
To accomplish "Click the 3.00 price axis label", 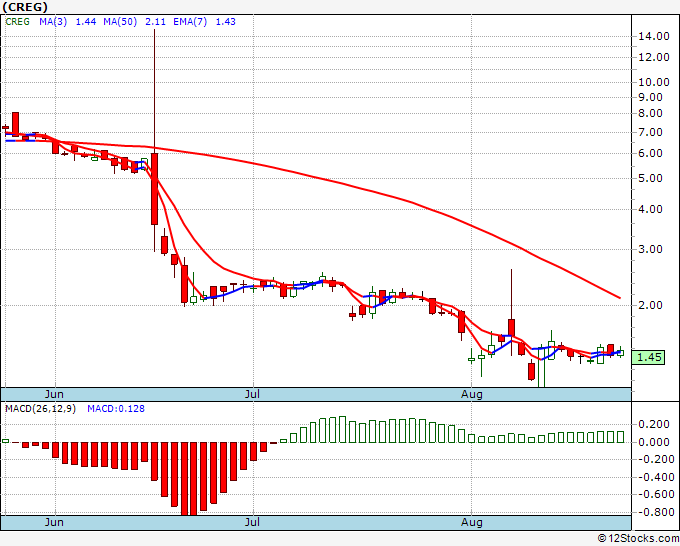I will tap(651, 249).
